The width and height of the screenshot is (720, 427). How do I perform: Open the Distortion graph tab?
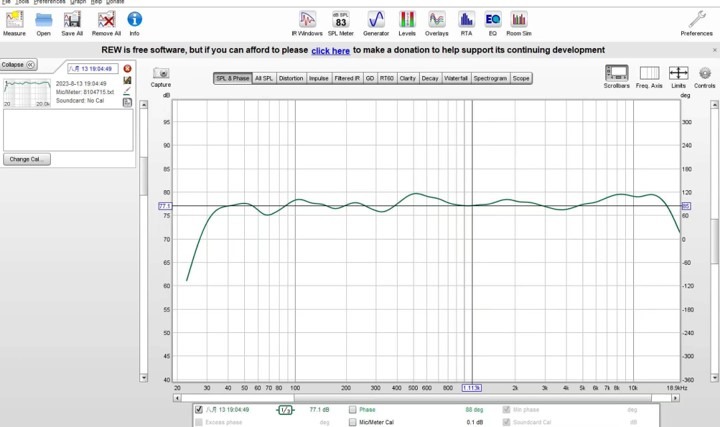(291, 79)
